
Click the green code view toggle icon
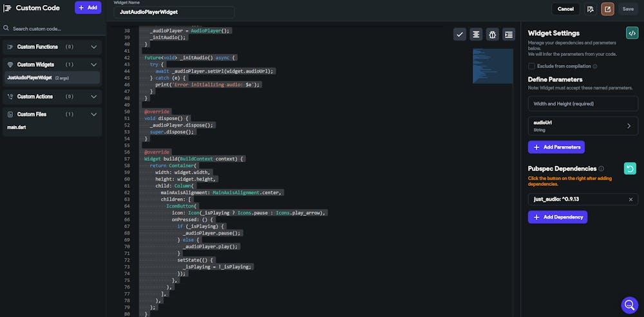[632, 33]
